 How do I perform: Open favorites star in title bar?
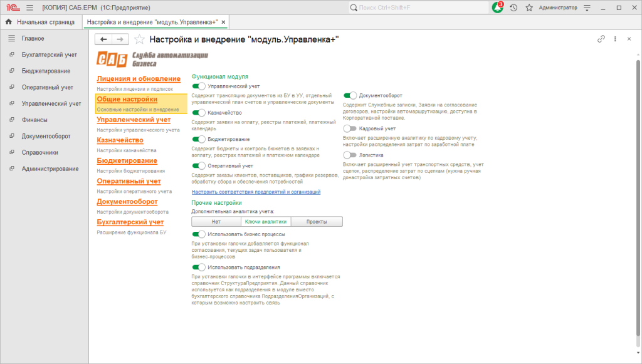[529, 8]
